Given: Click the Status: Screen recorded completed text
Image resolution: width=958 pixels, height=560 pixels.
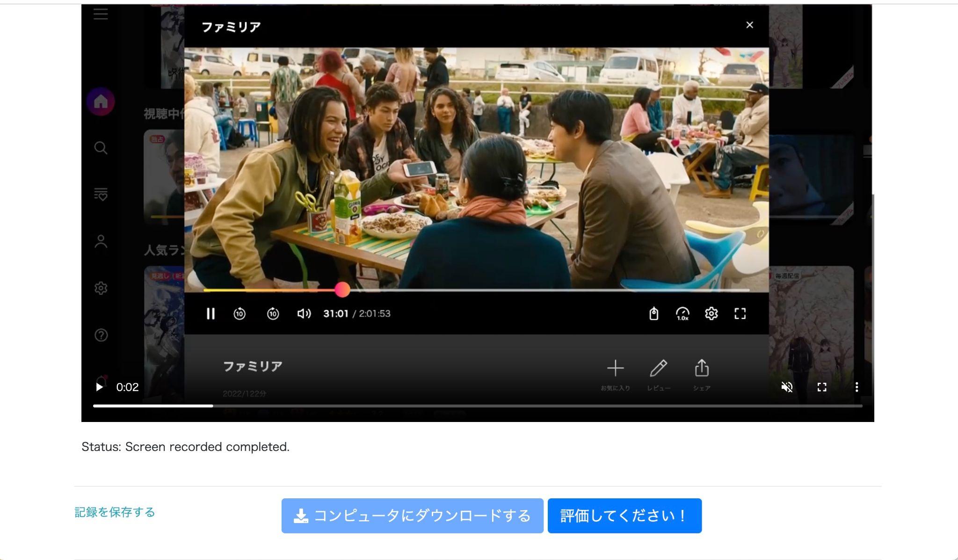Looking at the screenshot, I should click(185, 447).
